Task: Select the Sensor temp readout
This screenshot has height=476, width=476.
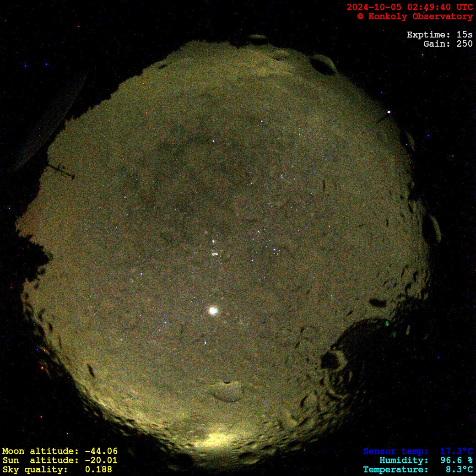Action: [x=417, y=451]
